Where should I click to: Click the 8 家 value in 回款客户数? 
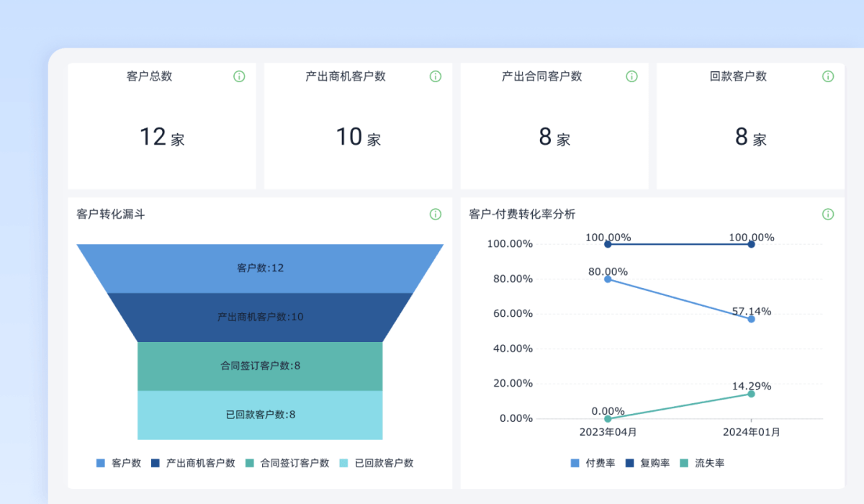750,137
